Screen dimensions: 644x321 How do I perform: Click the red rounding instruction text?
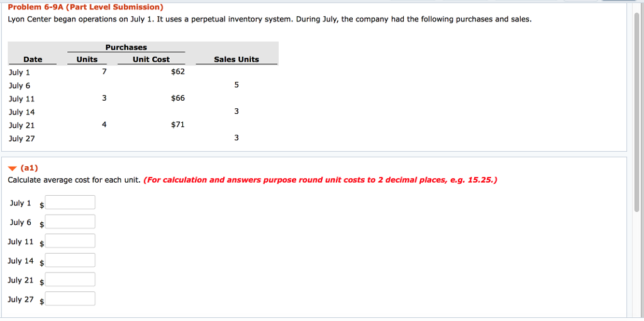tap(320, 180)
